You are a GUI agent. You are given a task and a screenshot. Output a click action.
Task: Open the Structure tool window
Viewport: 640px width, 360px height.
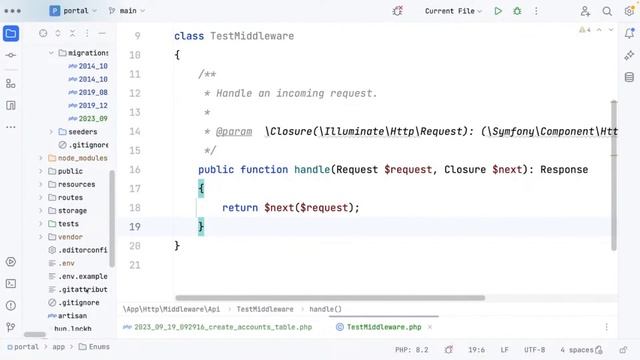tap(11, 84)
